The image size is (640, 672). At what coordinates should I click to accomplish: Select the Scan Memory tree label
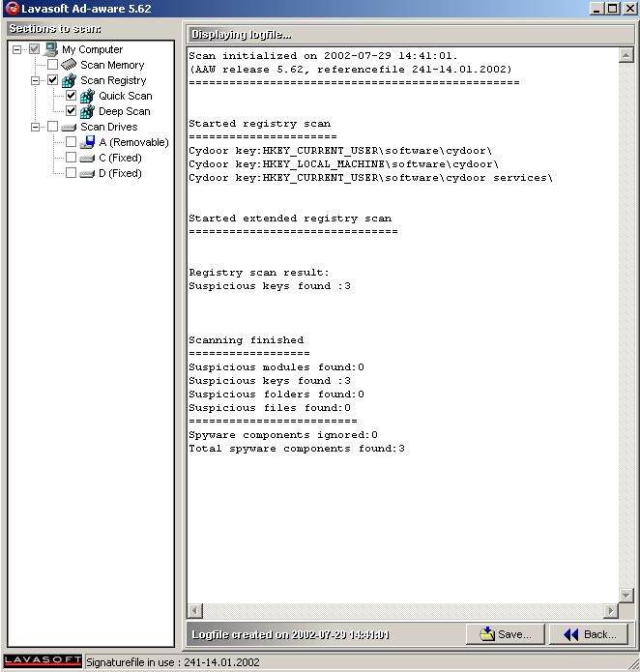pos(112,65)
